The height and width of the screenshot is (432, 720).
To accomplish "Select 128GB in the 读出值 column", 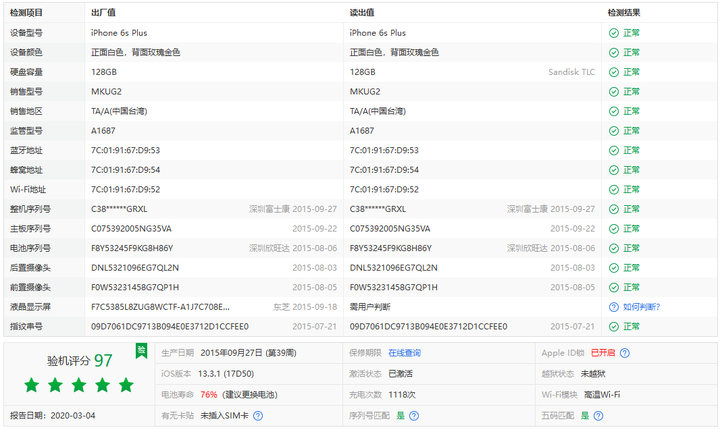I will point(362,72).
